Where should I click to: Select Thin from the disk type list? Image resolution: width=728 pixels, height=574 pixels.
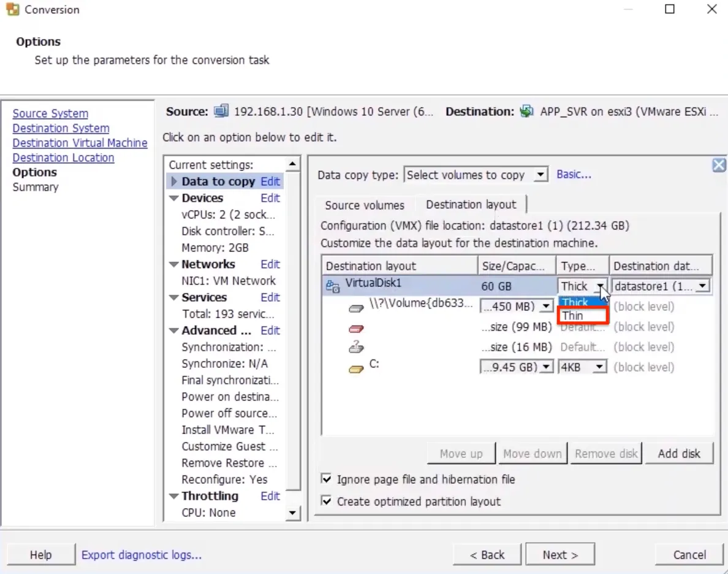pos(582,316)
